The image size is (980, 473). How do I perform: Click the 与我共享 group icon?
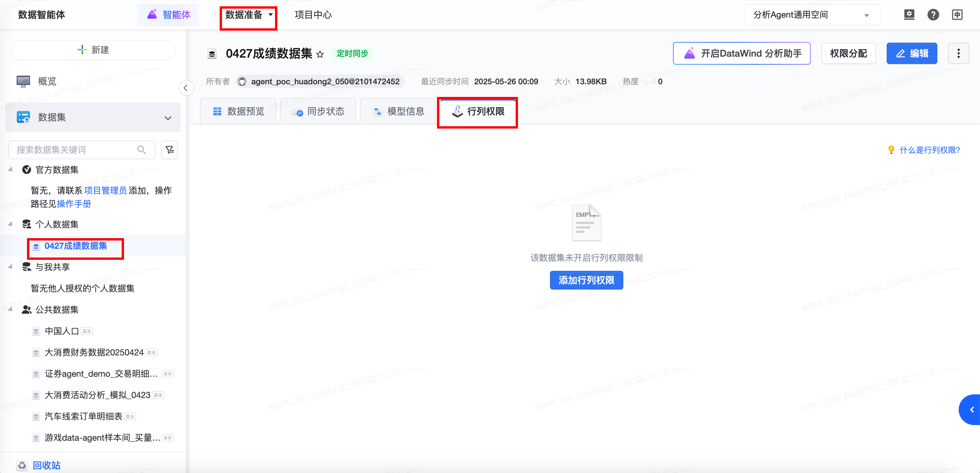(26, 267)
